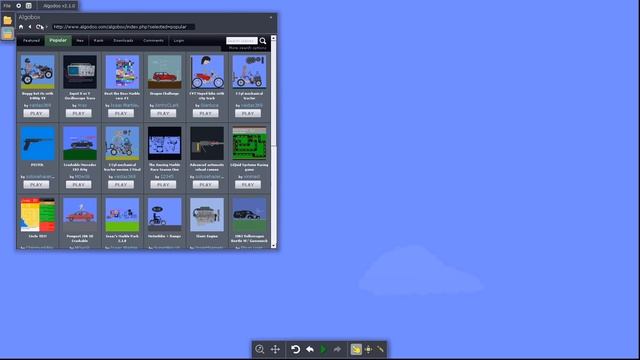This screenshot has height=360, width=640.
Task: Open the oscilloscope scene thumbnail
Action: click(80, 72)
